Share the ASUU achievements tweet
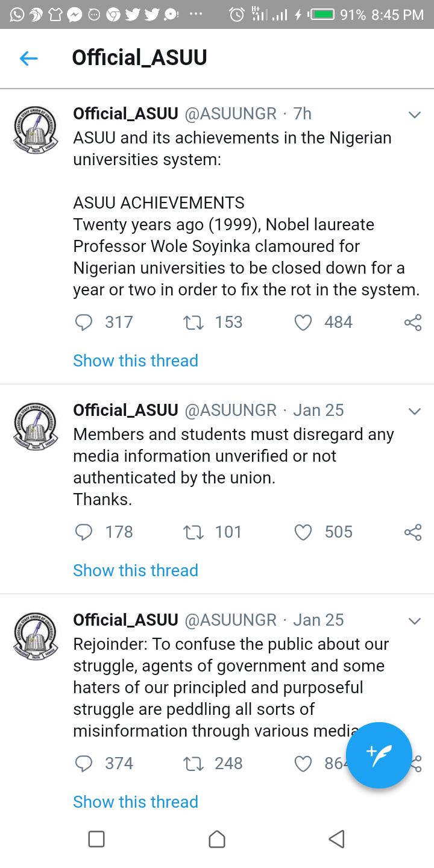The width and height of the screenshot is (434, 868). [413, 322]
